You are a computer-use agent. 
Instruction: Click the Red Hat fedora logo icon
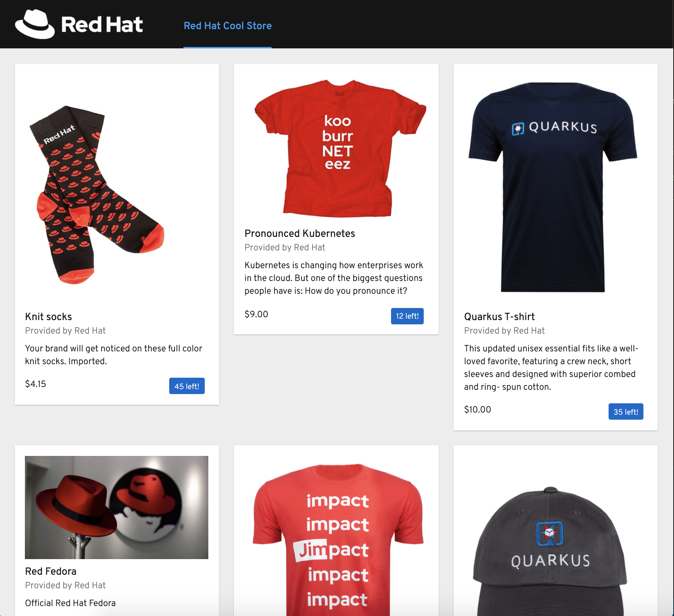point(35,24)
